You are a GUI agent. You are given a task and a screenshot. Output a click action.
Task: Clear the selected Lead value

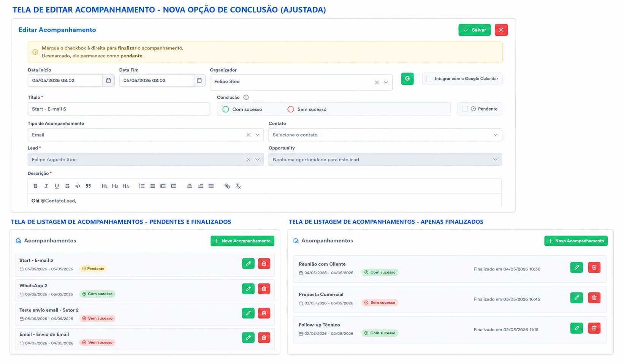pyautogui.click(x=248, y=160)
